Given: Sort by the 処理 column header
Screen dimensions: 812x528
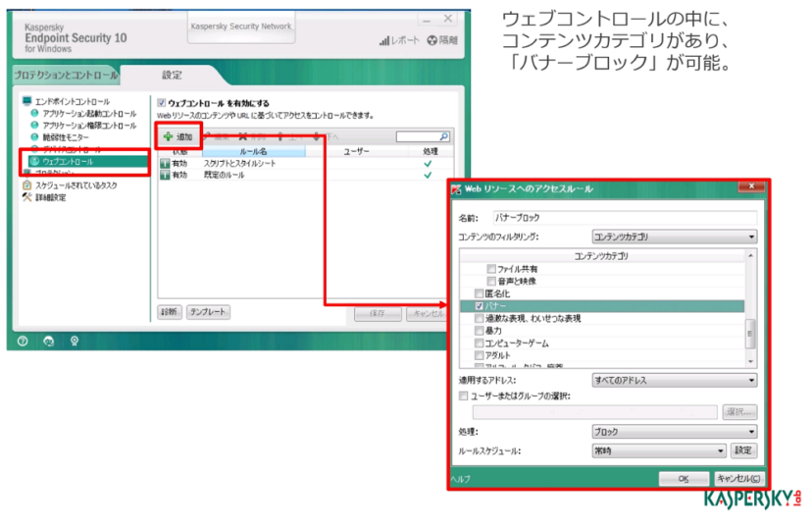Looking at the screenshot, I should click(x=431, y=151).
